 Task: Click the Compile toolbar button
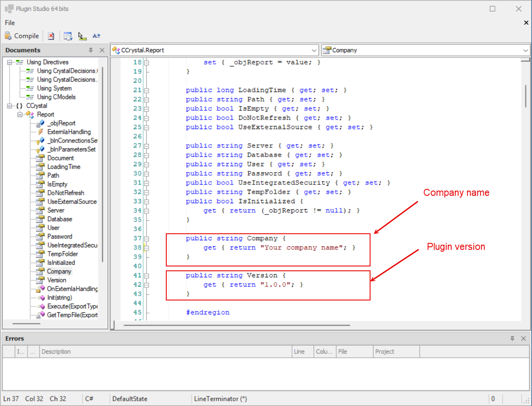click(22, 36)
